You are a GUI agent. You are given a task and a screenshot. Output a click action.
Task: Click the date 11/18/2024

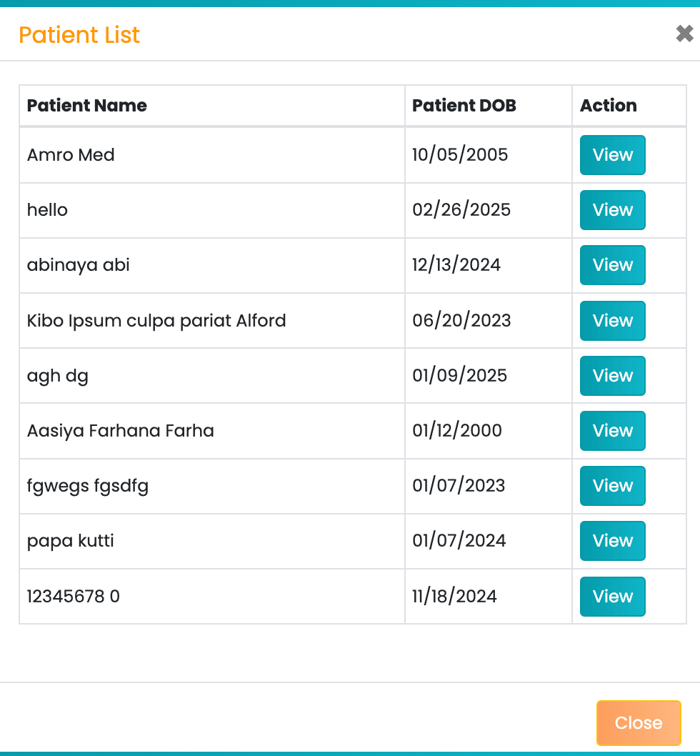(454, 597)
